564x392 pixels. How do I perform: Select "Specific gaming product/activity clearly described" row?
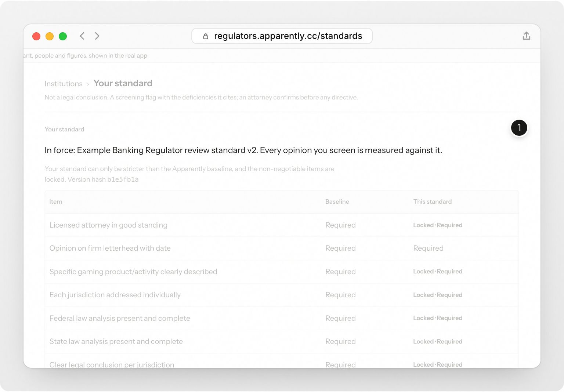coord(282,272)
